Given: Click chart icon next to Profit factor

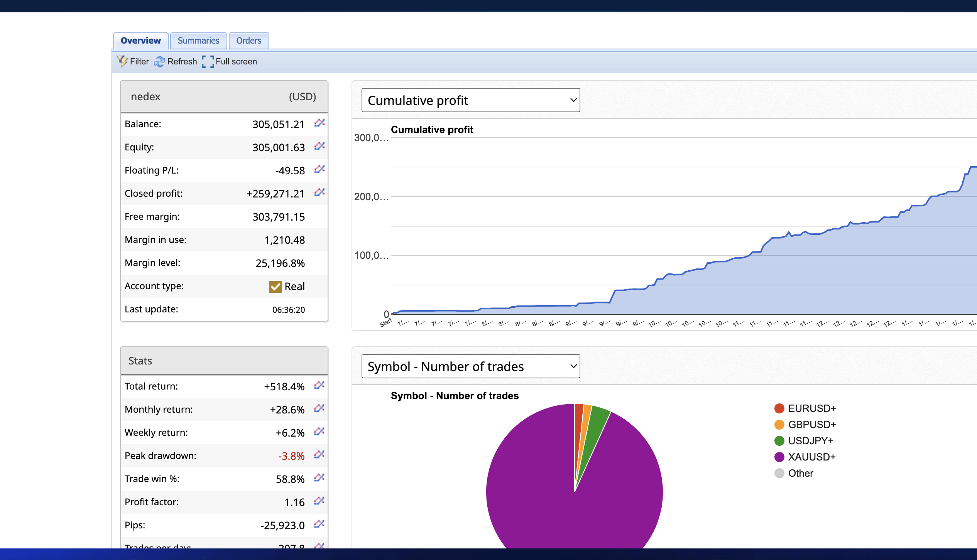Looking at the screenshot, I should pos(319,501).
